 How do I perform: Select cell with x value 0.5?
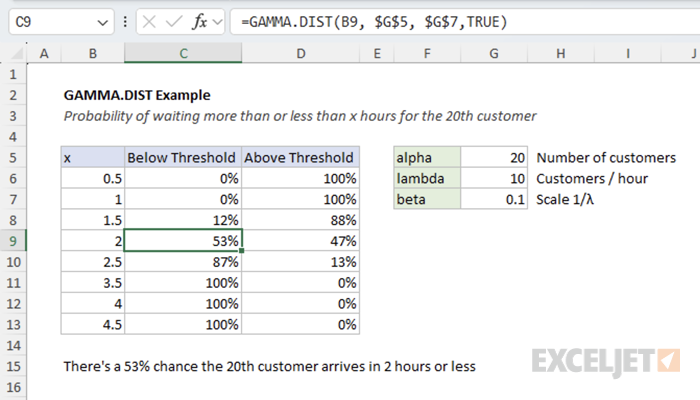(93, 179)
